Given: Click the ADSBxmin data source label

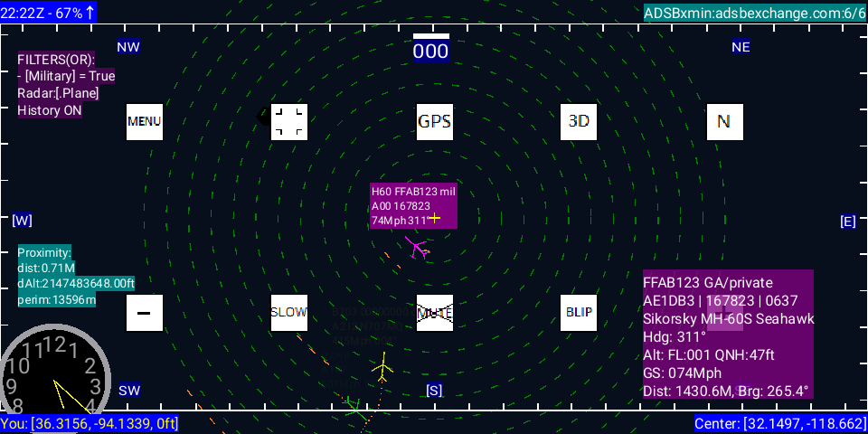Looking at the screenshot, I should point(754,13).
